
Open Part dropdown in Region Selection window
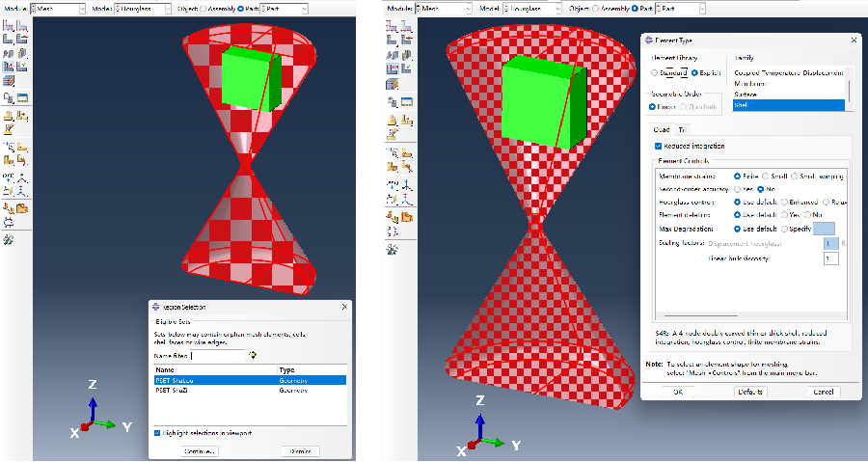pos(284,9)
